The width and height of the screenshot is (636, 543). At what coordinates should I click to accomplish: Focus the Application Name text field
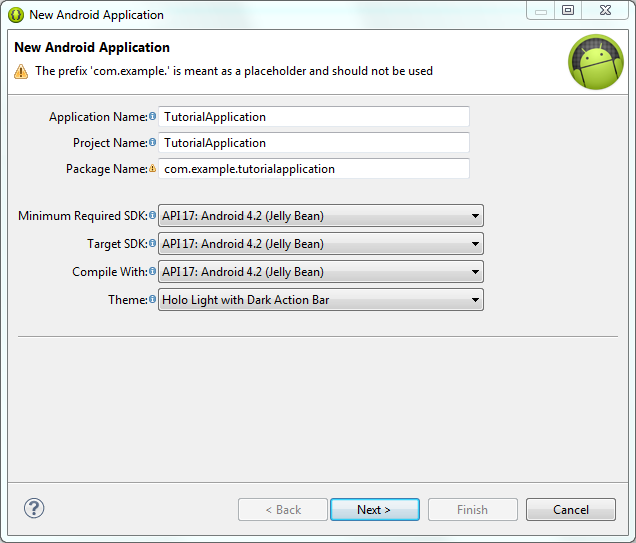(314, 117)
